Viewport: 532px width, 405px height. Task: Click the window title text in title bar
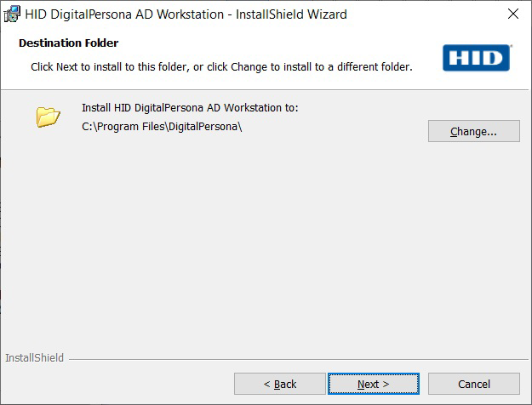186,14
